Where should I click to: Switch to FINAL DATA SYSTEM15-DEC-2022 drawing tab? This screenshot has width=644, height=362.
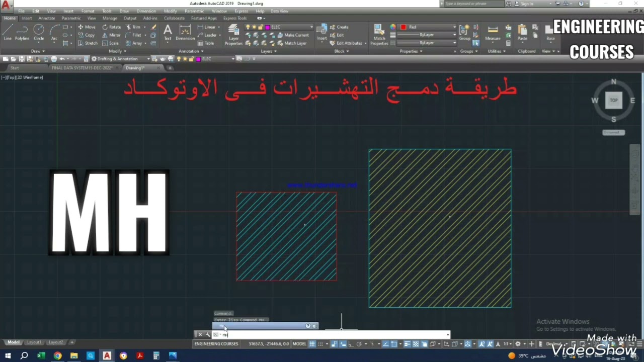pyautogui.click(x=83, y=68)
